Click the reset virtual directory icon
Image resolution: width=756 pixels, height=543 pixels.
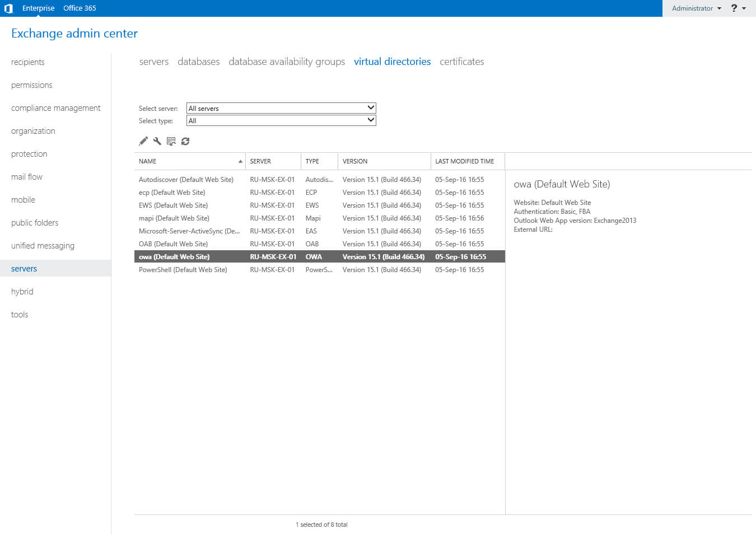pos(171,141)
